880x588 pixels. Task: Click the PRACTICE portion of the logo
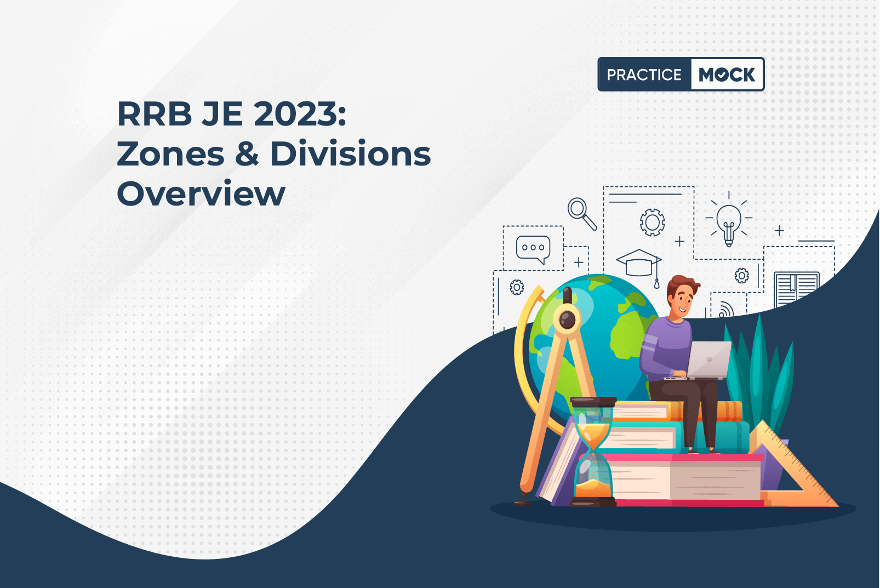pyautogui.click(x=644, y=75)
